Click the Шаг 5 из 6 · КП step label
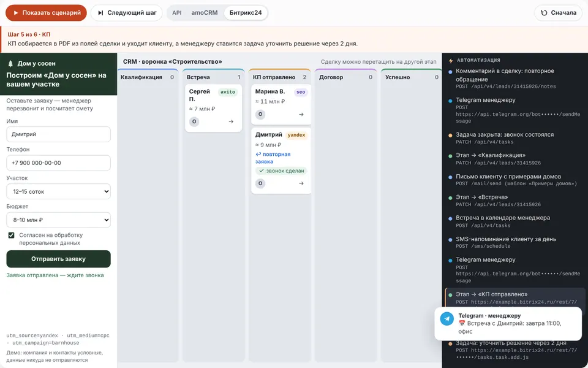This screenshot has width=588, height=368. 29,34
